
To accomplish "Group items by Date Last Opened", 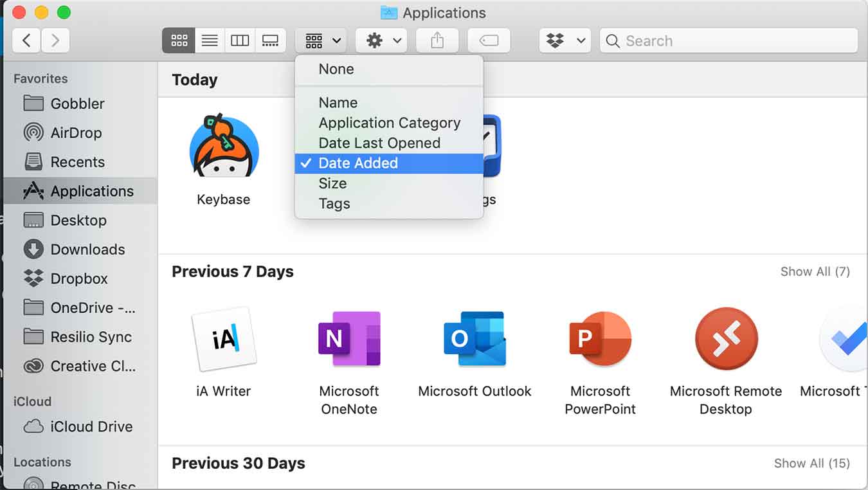I will (x=379, y=143).
